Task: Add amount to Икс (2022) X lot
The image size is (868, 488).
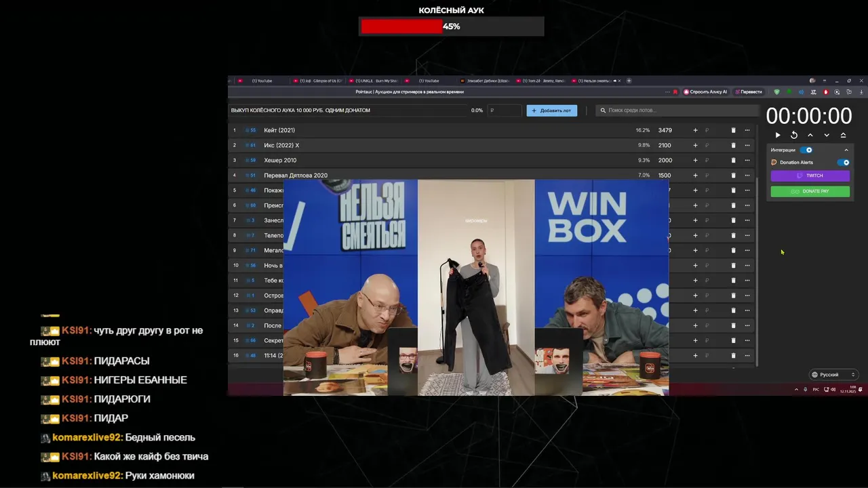Action: click(695, 145)
